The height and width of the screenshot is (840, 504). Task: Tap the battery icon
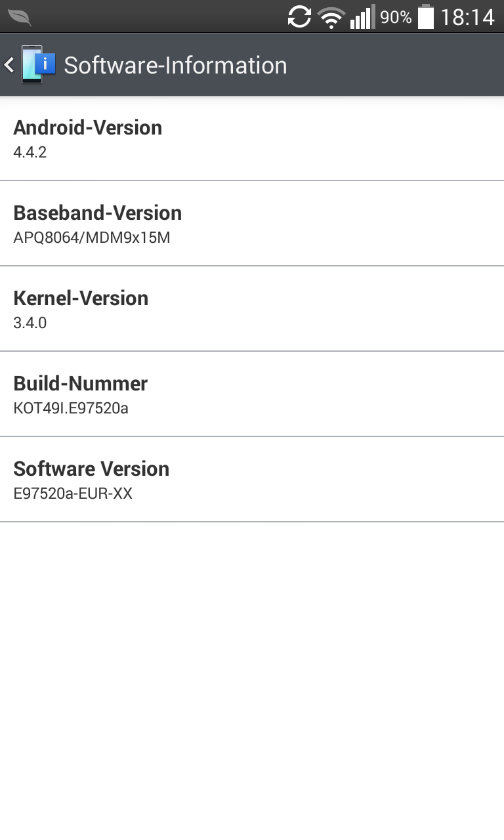tap(426, 17)
